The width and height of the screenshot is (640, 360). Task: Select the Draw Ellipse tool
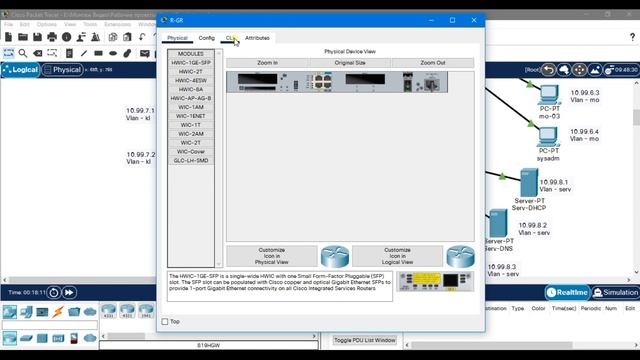(113, 53)
